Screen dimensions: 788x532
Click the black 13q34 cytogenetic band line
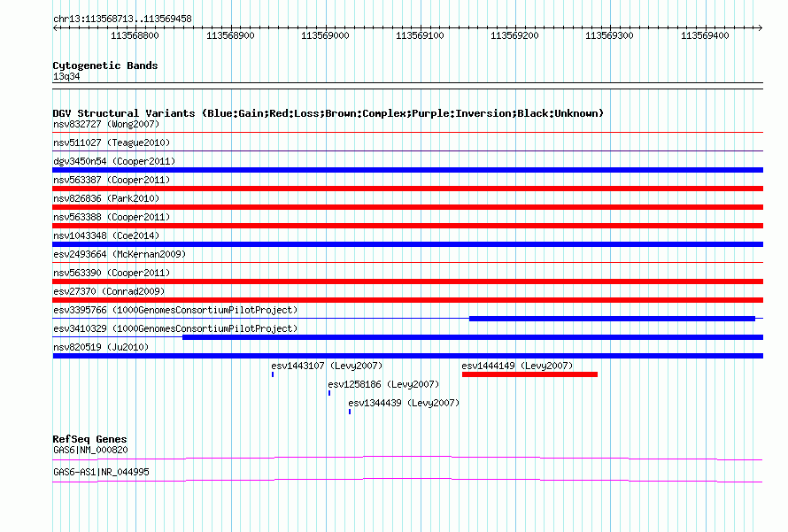tap(407, 86)
